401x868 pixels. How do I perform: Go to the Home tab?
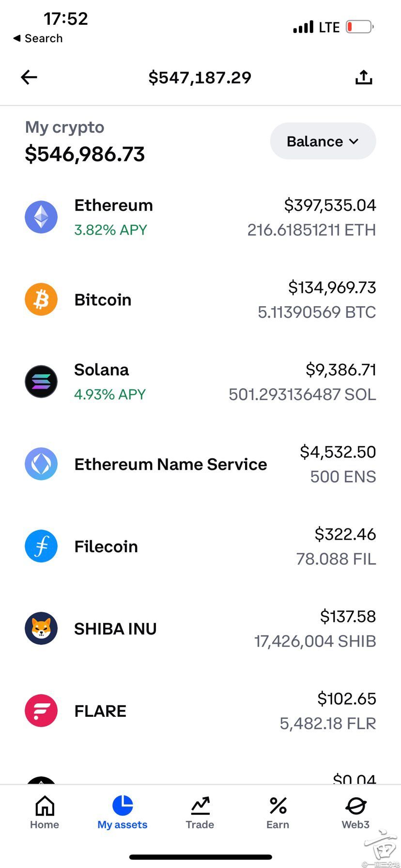pos(45,813)
